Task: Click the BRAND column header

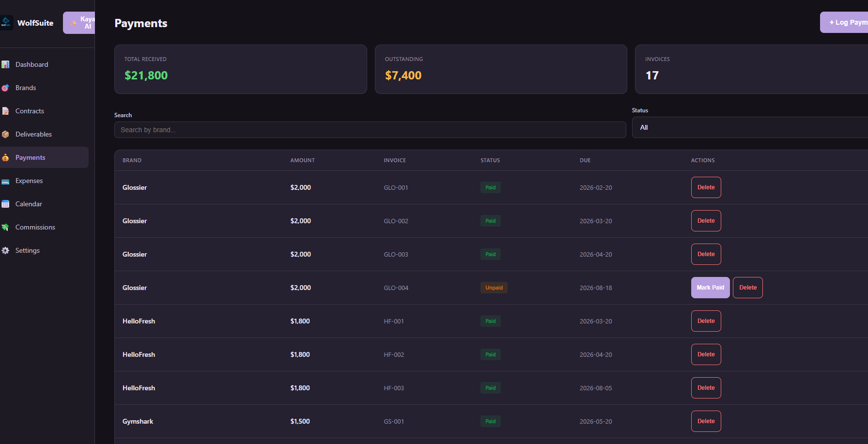Action: click(132, 160)
